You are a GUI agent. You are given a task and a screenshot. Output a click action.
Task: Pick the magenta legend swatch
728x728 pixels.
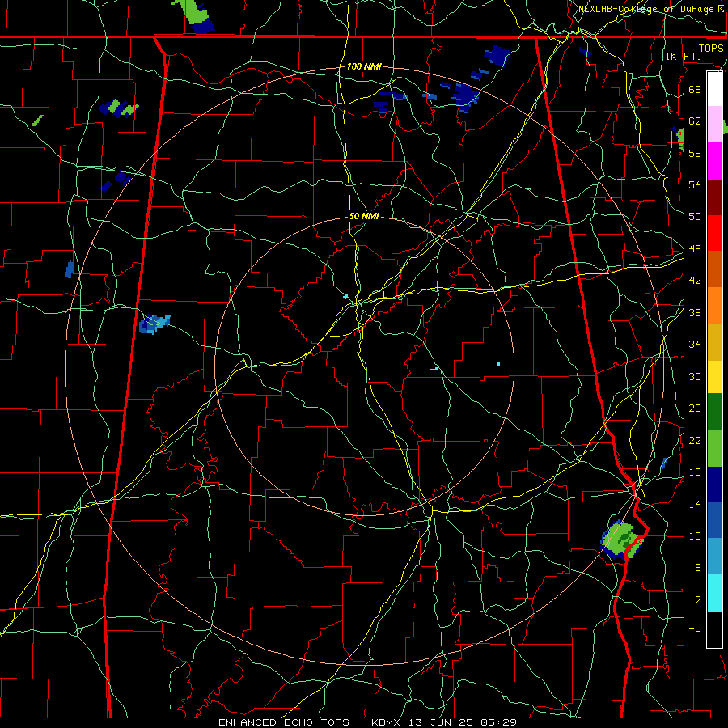714,161
